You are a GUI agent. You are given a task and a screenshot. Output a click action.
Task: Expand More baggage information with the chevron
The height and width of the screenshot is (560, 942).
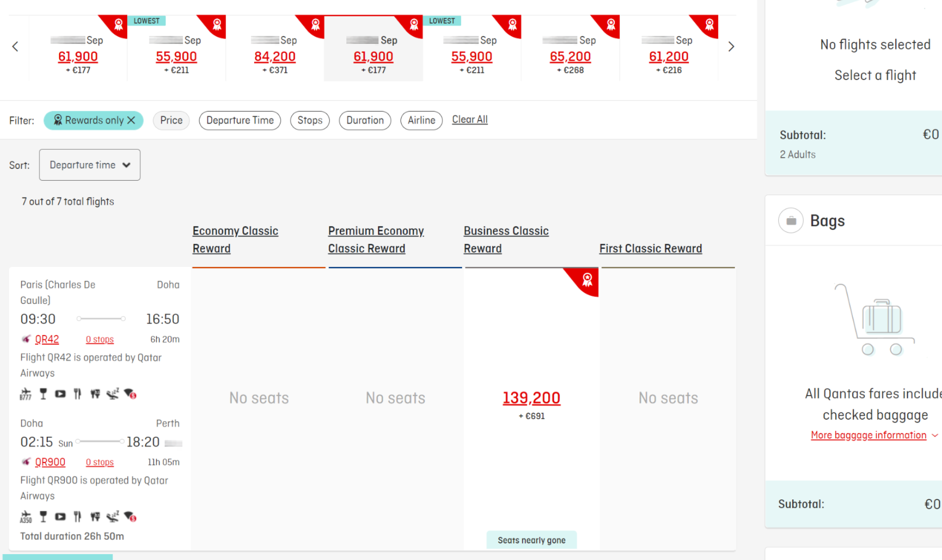[935, 435]
